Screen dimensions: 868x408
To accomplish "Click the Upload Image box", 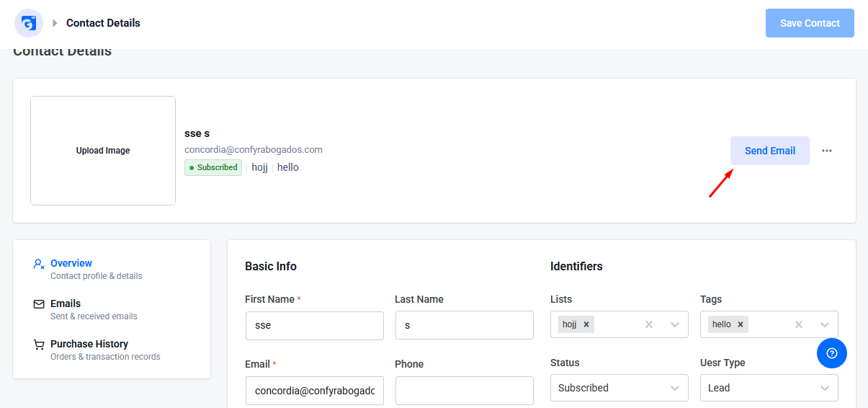I will pyautogui.click(x=103, y=151).
